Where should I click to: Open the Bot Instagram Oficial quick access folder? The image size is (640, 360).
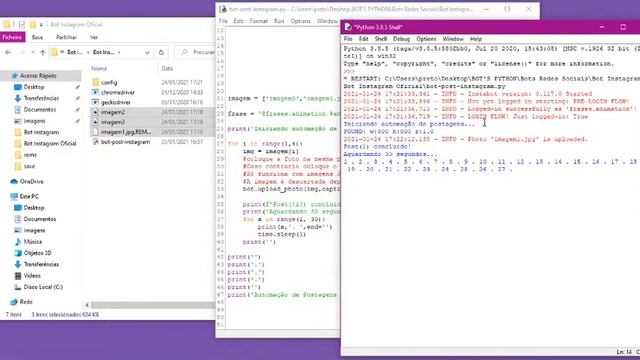point(49,144)
